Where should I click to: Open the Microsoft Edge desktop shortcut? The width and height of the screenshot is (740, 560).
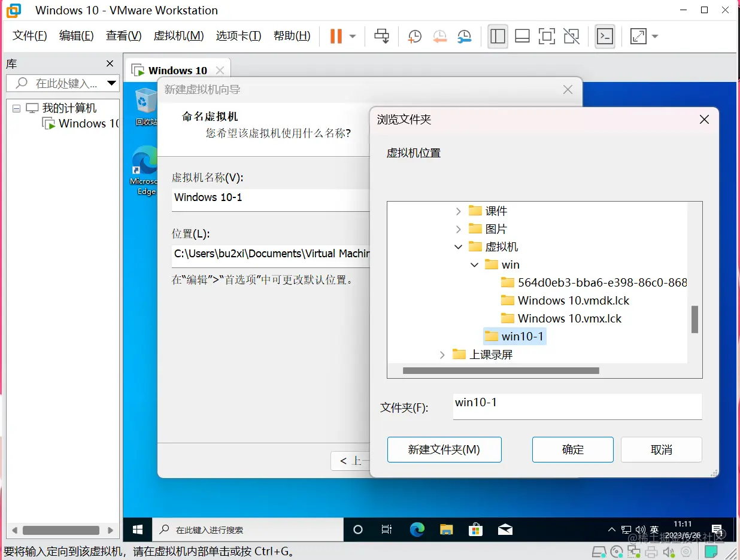(145, 172)
